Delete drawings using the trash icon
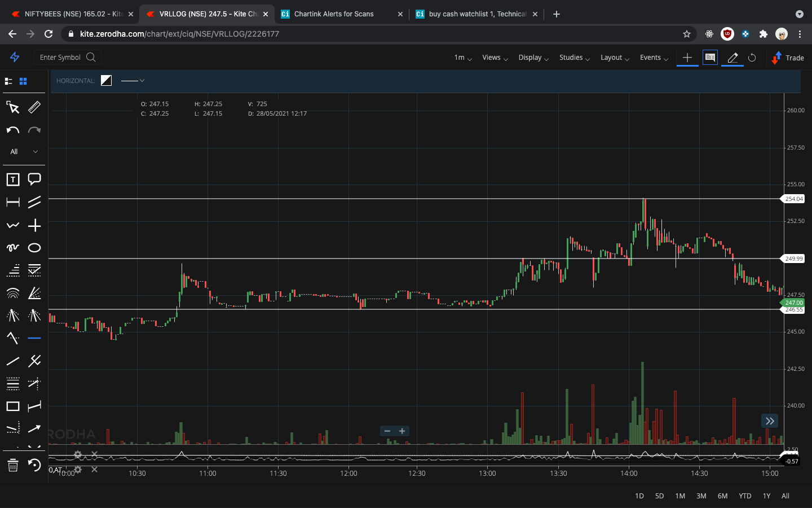Screen dimensions: 812x508 (12, 466)
